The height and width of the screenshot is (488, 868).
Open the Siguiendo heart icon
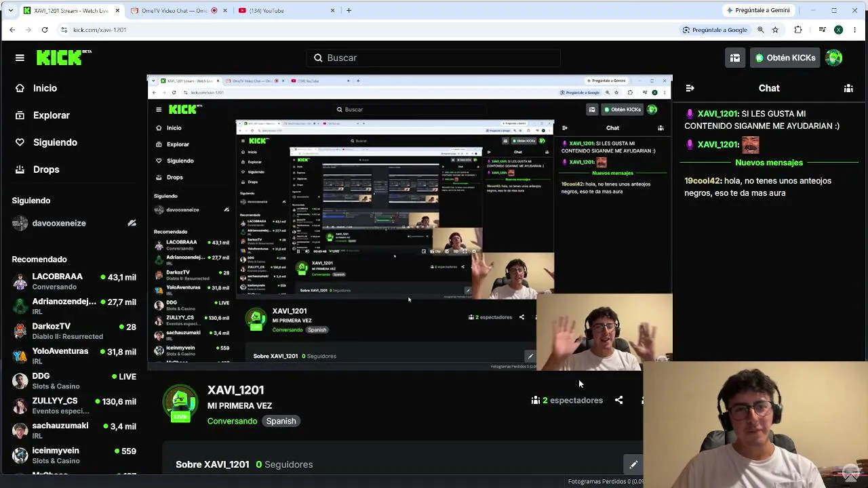(20, 142)
